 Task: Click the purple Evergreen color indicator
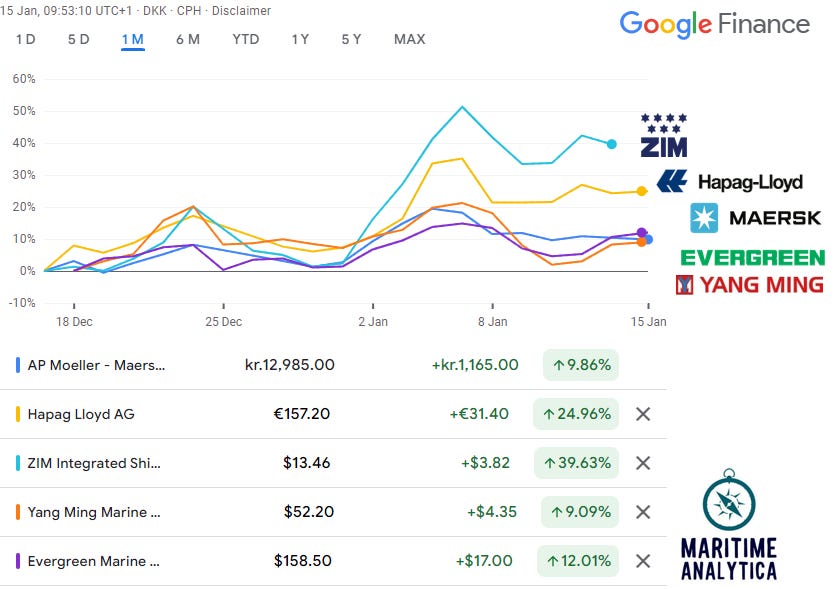coord(18,561)
